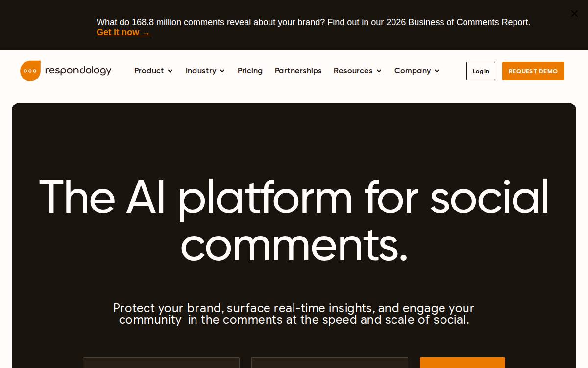This screenshot has height=368, width=588.
Task: Open the Partnerships page
Action: click(x=298, y=71)
